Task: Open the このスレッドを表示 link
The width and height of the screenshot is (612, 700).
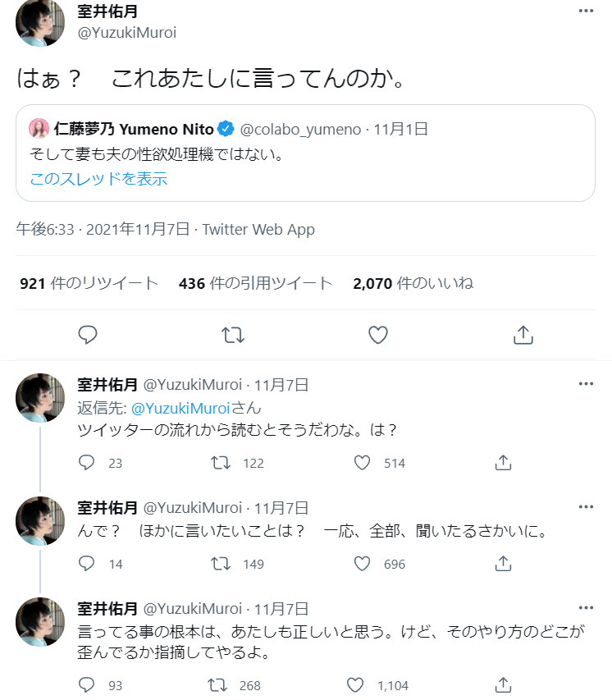Action: click(98, 179)
